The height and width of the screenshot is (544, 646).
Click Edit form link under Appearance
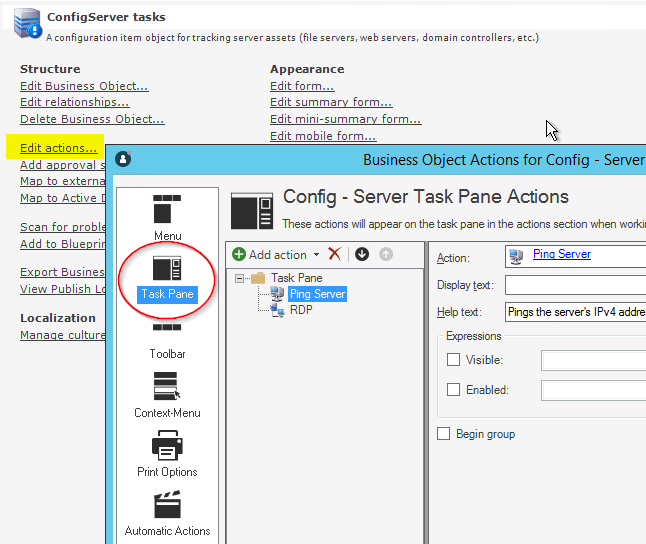[302, 86]
